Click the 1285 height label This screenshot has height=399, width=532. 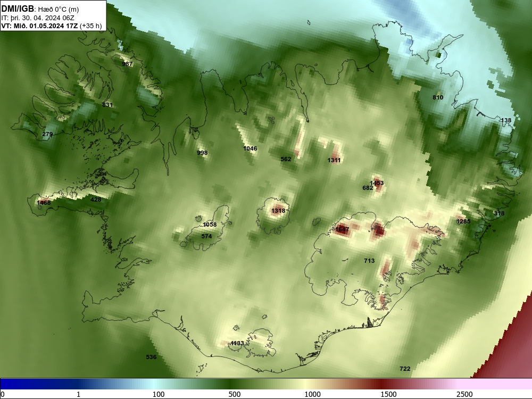pyautogui.click(x=463, y=221)
